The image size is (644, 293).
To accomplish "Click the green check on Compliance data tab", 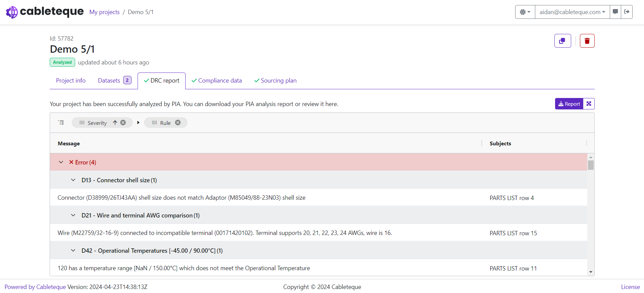I will click(x=194, y=81).
